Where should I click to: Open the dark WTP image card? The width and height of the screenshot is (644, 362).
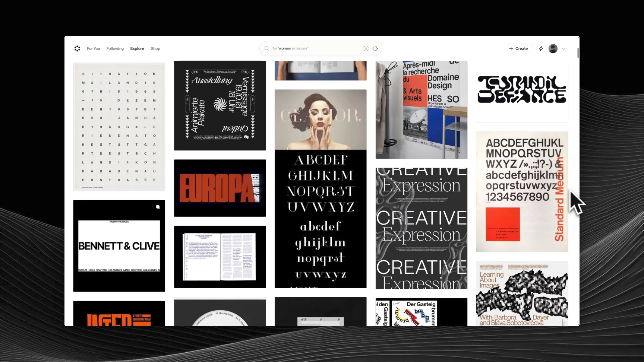(x=321, y=311)
